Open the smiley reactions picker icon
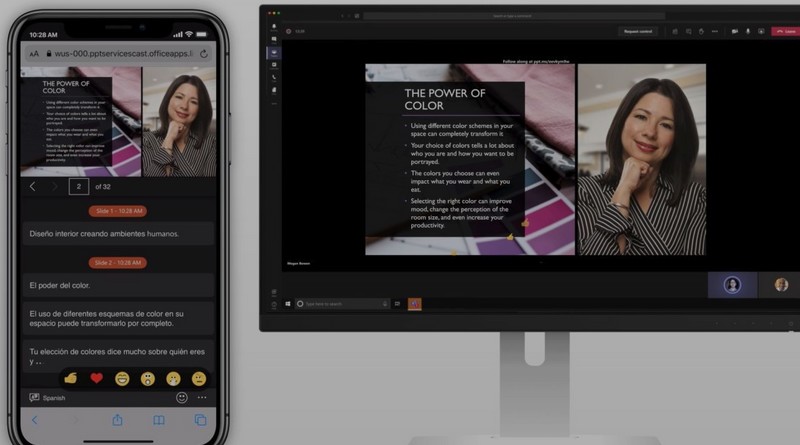This screenshot has width=800, height=445. pos(182,398)
